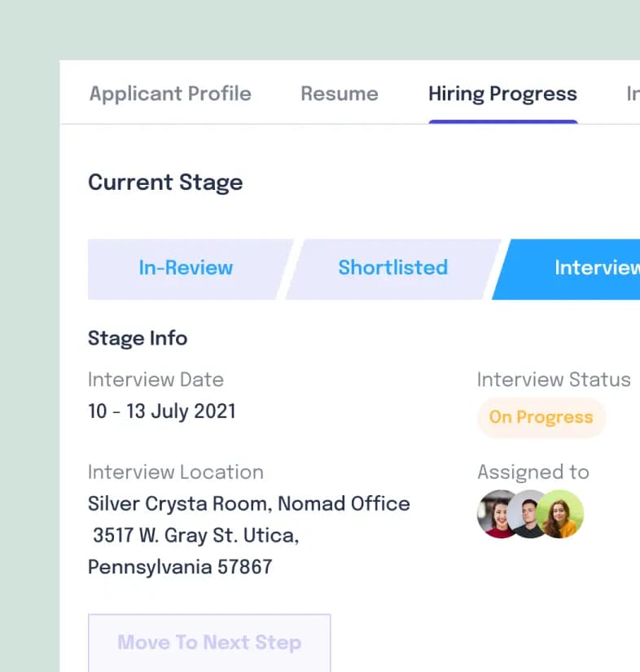Screen dimensions: 640x672
Task: Click the Assigned to label
Action: (x=533, y=472)
